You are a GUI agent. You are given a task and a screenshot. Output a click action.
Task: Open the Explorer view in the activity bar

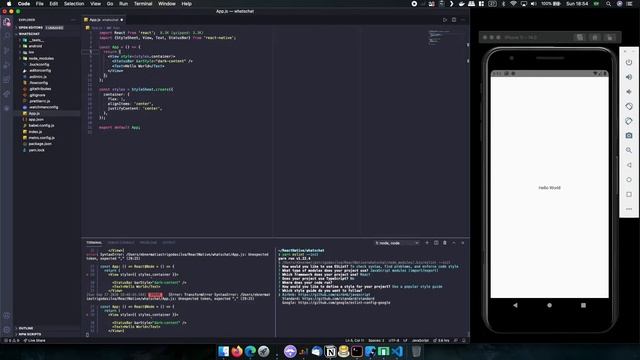[7, 22]
